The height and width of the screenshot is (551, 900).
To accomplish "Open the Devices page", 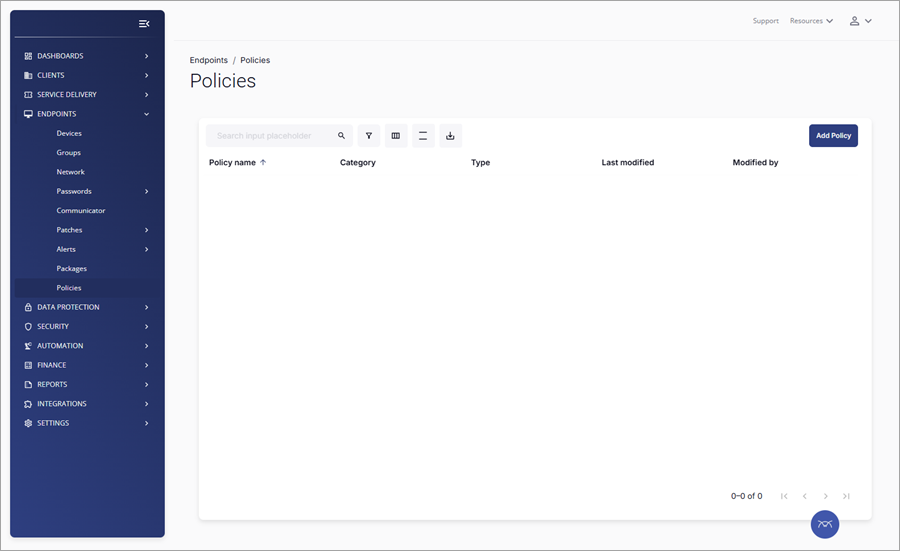I will (69, 133).
